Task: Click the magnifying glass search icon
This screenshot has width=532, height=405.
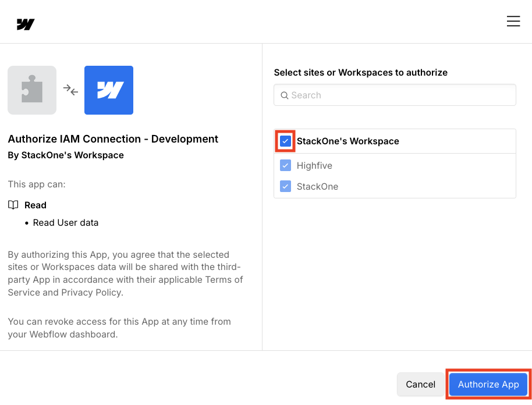Action: pos(284,94)
